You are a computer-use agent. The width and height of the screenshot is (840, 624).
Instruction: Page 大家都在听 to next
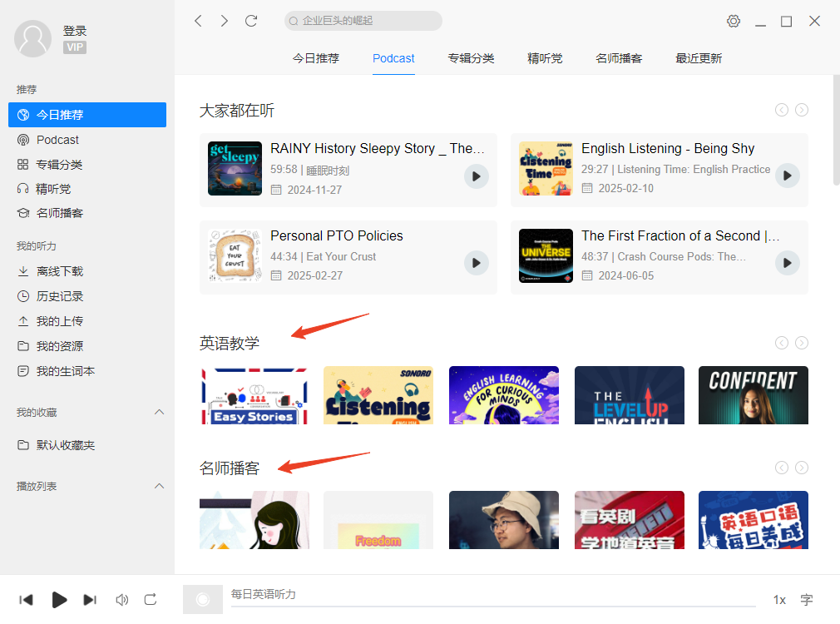(802, 110)
